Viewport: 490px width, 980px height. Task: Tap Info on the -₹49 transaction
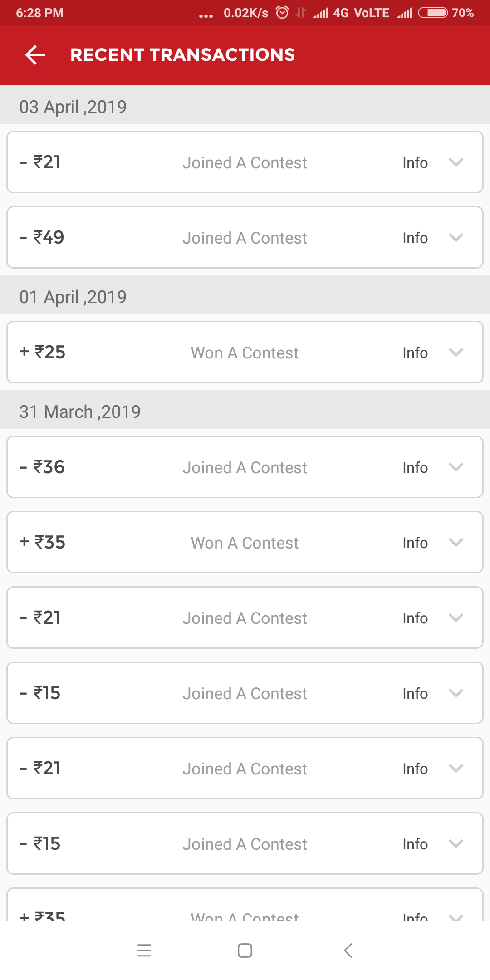pyautogui.click(x=415, y=238)
